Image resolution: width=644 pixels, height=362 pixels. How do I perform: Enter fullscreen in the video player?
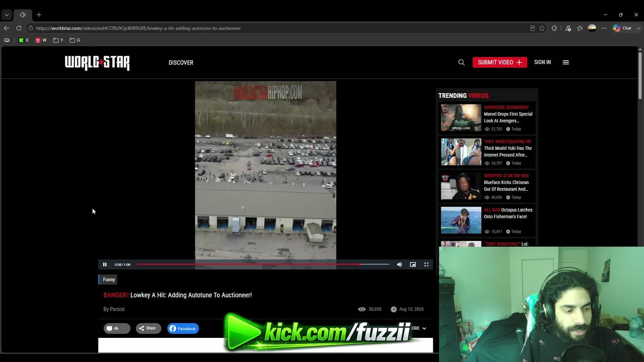coord(426,264)
